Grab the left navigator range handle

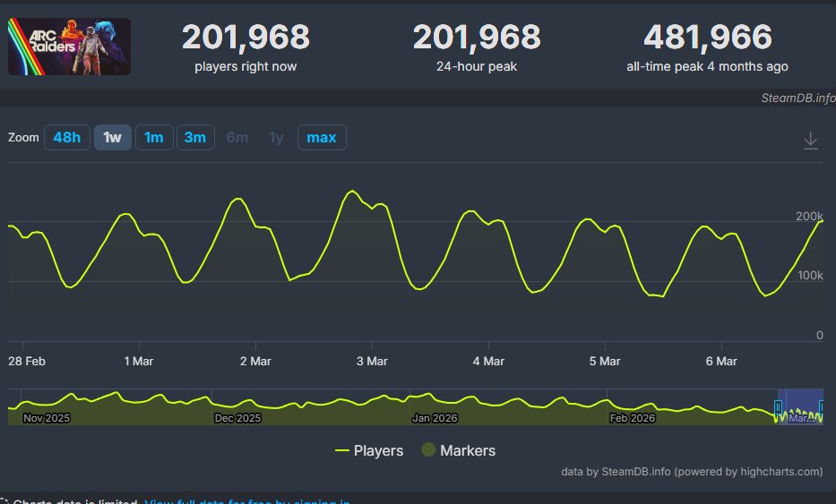coord(778,407)
